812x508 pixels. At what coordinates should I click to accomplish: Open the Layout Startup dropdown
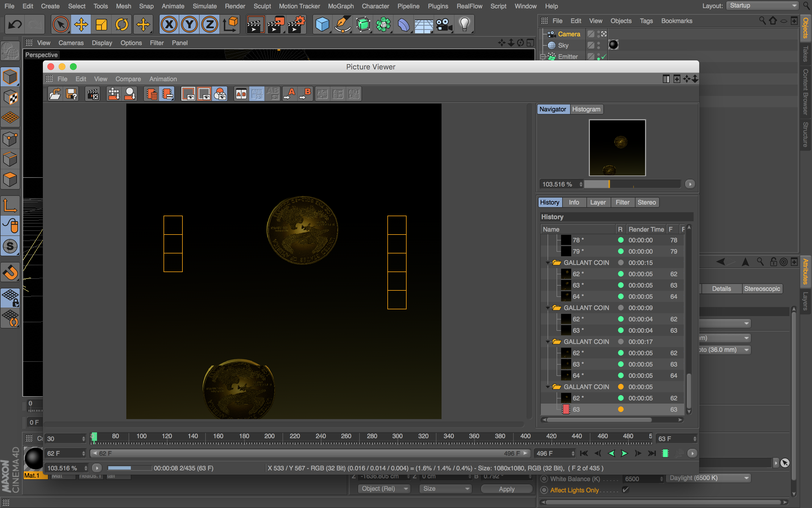coord(763,6)
